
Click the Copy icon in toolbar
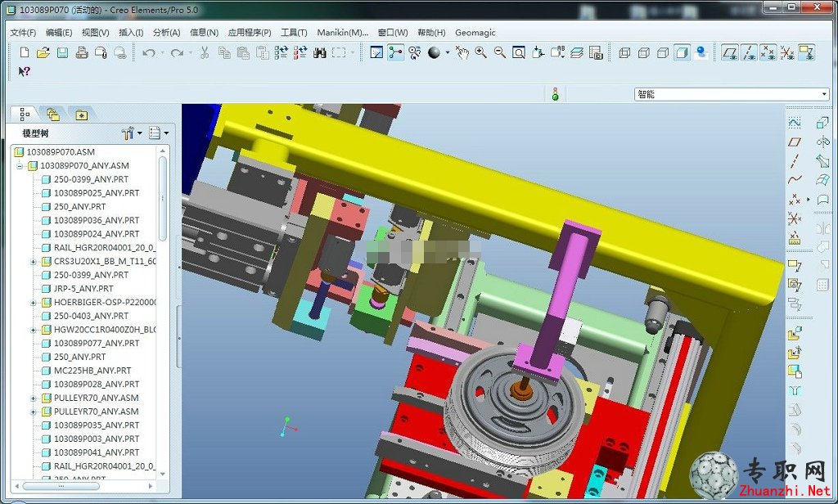[x=224, y=52]
